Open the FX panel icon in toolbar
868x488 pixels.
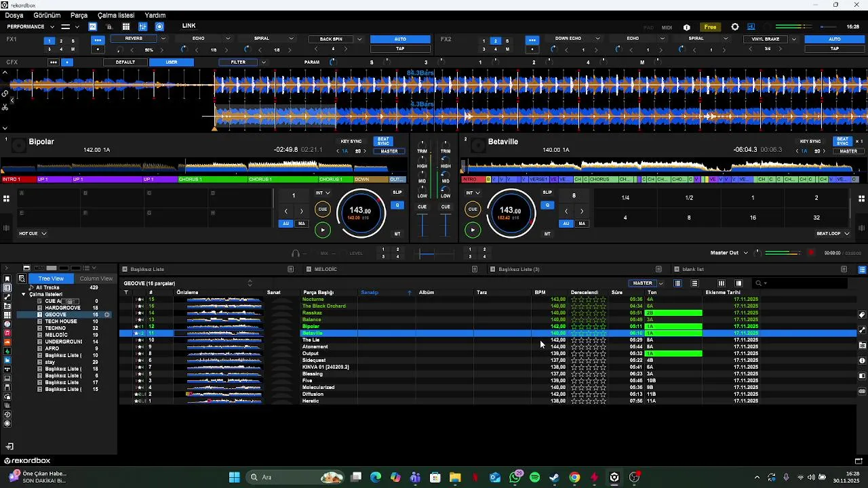(92, 26)
